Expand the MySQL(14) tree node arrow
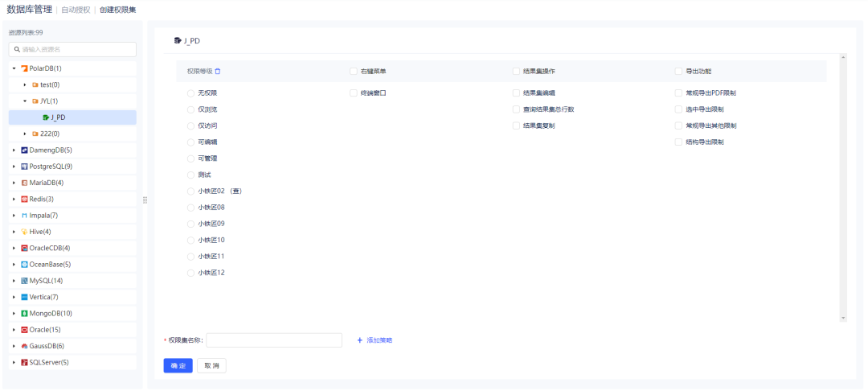The width and height of the screenshot is (868, 391). 14,281
